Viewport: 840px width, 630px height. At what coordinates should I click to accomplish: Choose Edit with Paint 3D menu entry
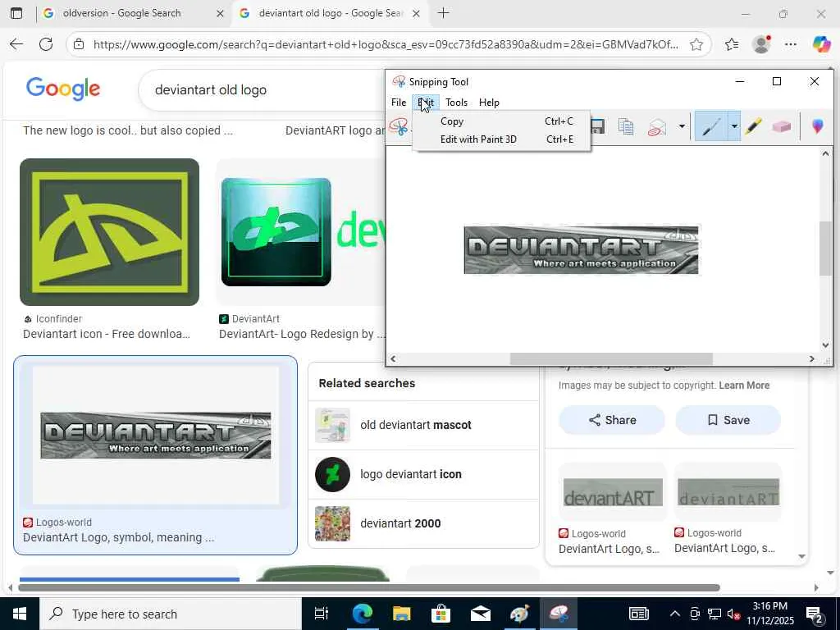(x=501, y=139)
